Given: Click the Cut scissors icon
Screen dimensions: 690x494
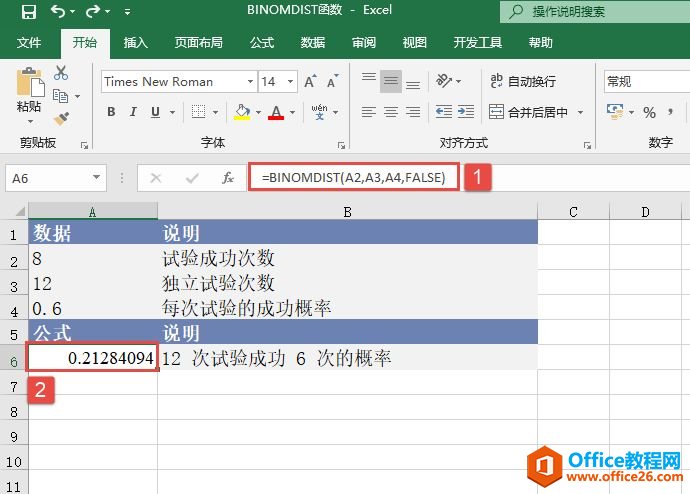Looking at the screenshot, I should point(61,73).
